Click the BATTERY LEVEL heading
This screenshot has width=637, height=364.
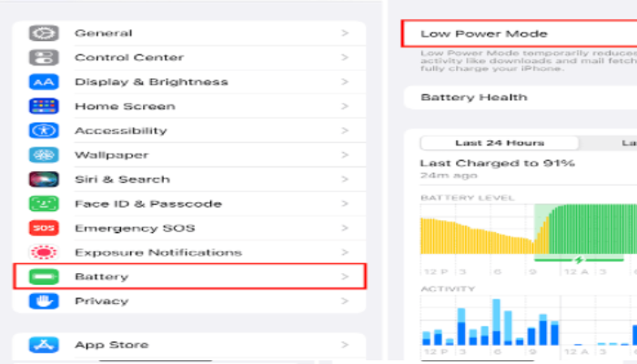tap(468, 197)
